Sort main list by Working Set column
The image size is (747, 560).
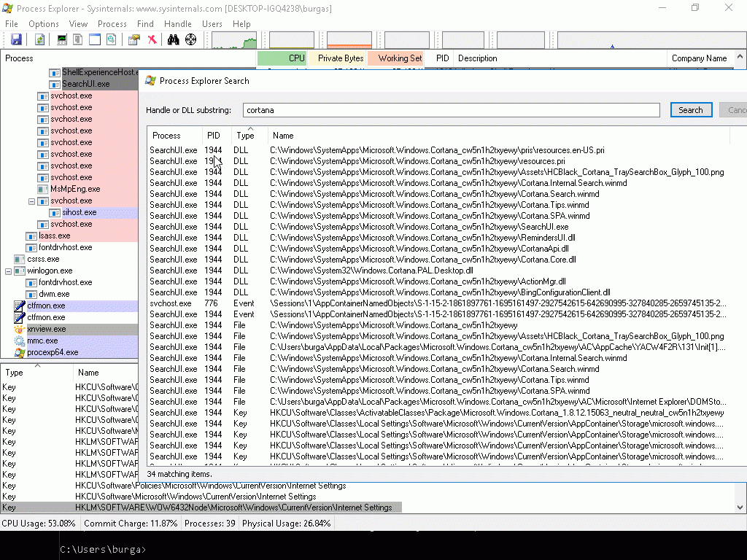point(396,58)
